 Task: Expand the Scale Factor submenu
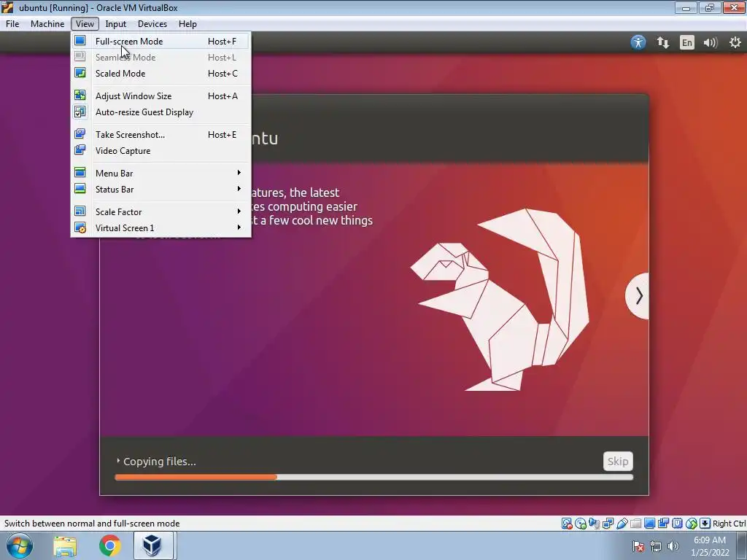(160, 211)
